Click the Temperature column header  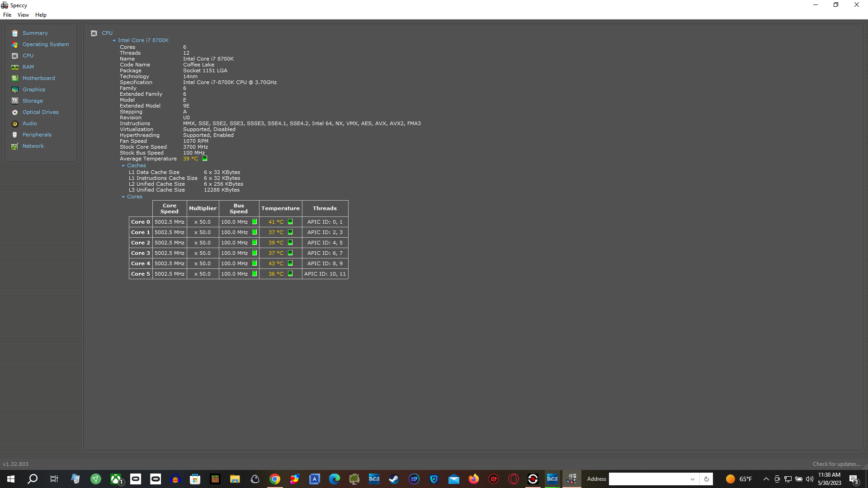pyautogui.click(x=280, y=208)
